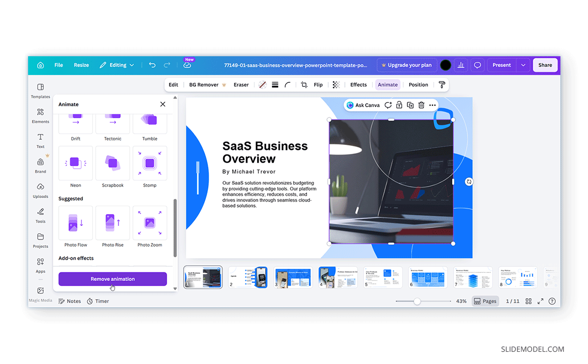The width and height of the screenshot is (588, 364).
Task: Click the Animate panel scrollbar
Action: 175,228
